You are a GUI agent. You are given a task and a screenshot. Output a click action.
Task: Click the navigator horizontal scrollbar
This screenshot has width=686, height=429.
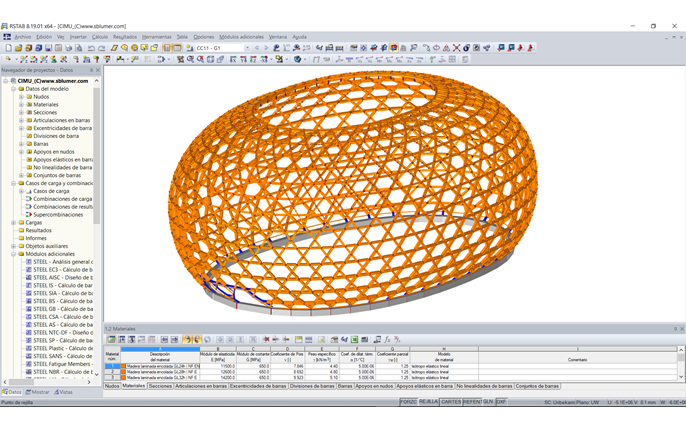(21, 382)
